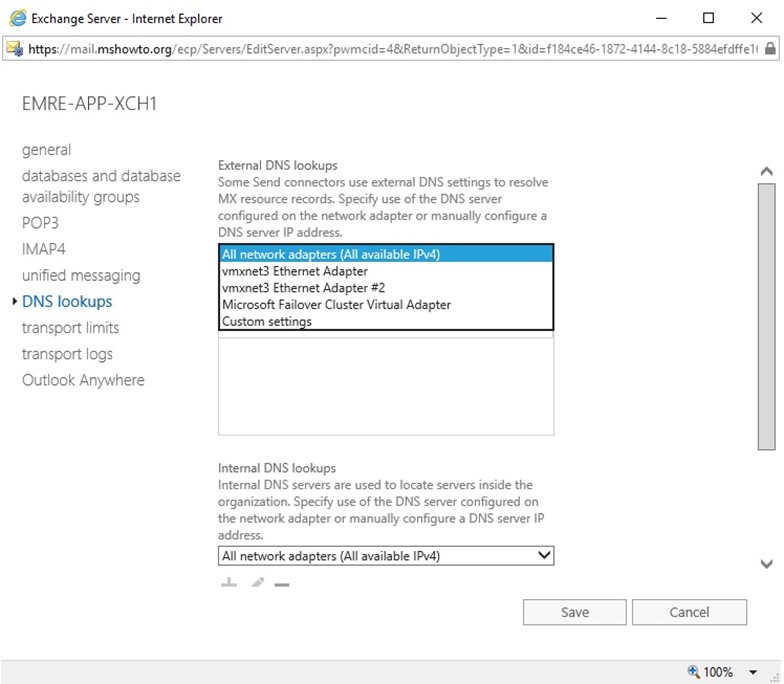
Task: Select All network adapters (All available IPv4) option
Action: [386, 254]
